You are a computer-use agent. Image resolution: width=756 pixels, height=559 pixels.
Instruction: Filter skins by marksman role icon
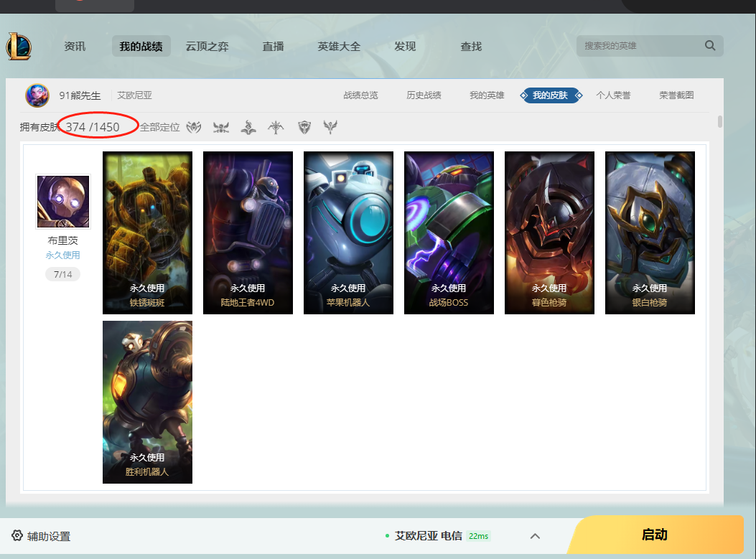(276, 127)
